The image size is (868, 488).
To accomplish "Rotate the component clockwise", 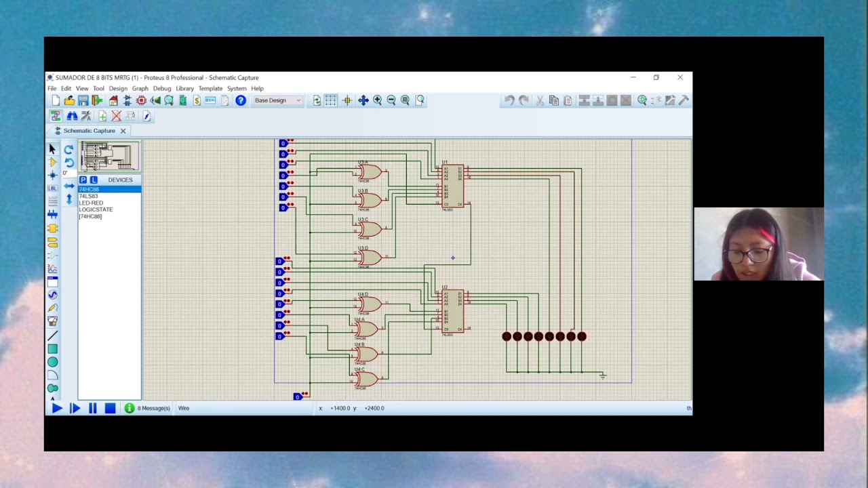I will pos(68,149).
